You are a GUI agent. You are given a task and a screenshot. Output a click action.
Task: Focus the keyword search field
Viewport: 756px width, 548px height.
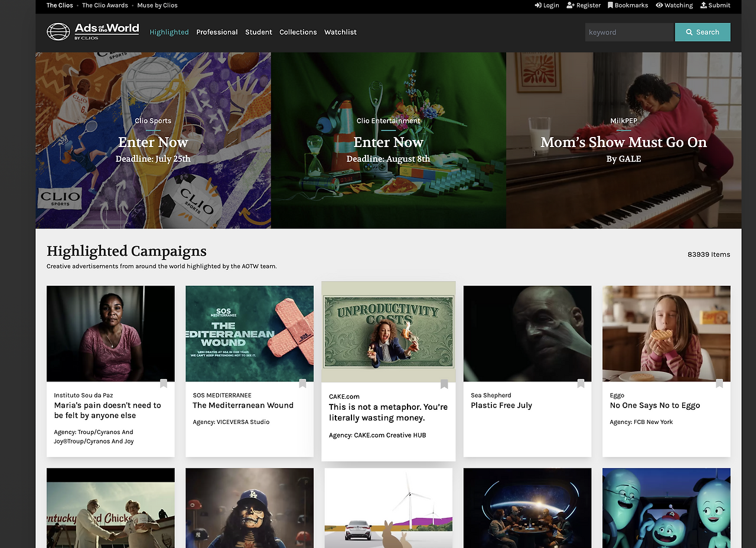[x=630, y=32]
